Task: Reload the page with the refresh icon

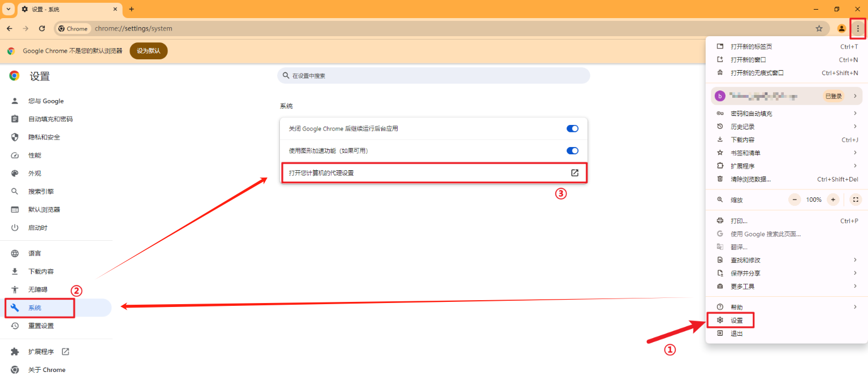Action: 42,28
